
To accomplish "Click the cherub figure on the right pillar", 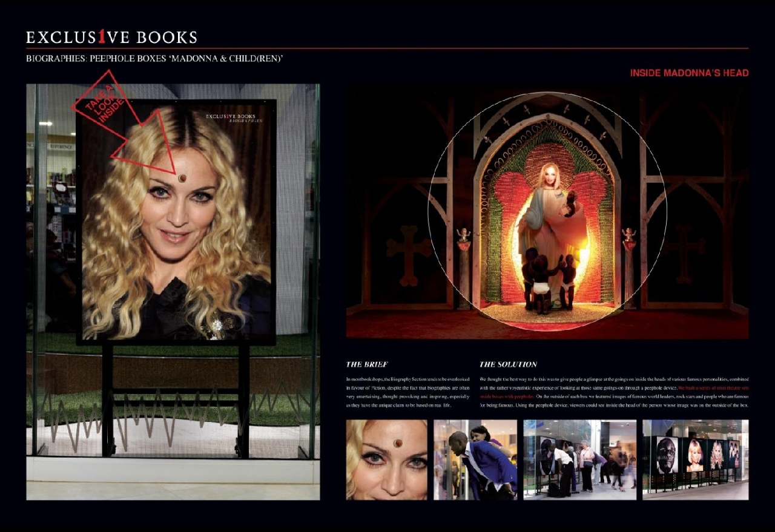I will pyautogui.click(x=630, y=235).
